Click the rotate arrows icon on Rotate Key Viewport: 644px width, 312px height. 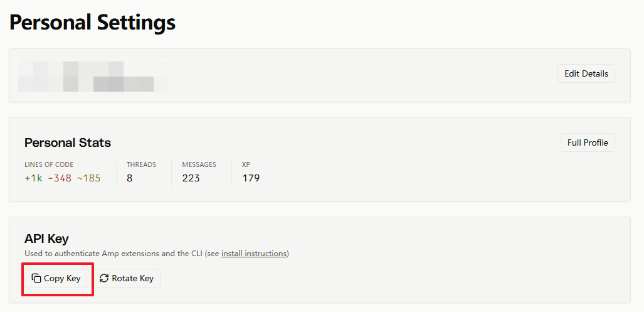[x=104, y=278]
